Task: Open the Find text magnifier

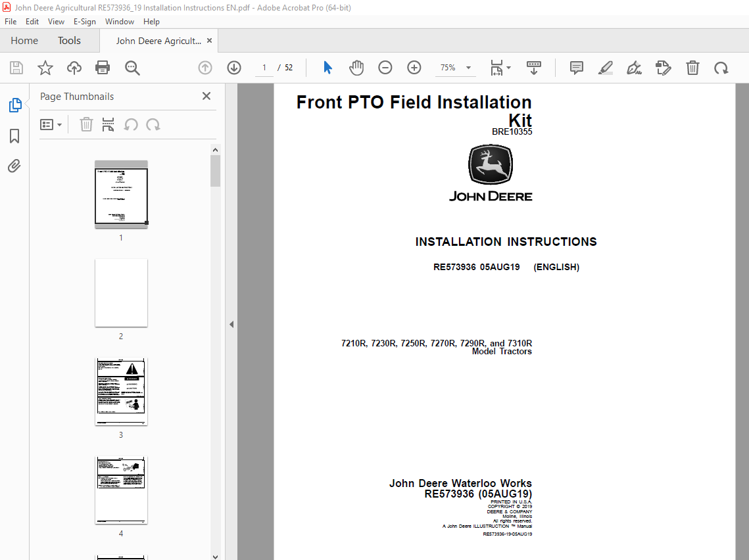Action: [x=132, y=68]
